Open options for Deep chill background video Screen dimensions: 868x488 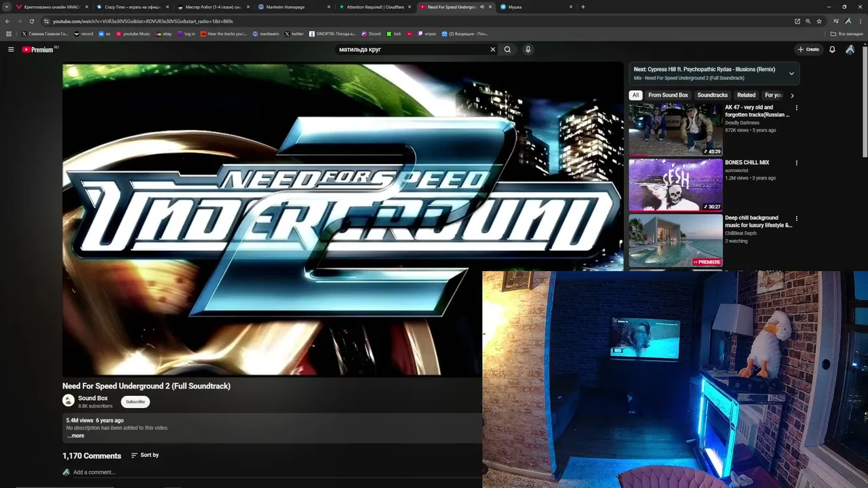797,219
